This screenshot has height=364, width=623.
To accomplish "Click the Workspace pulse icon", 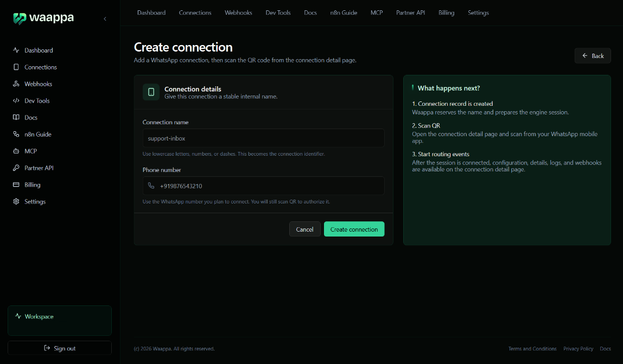I will tap(18, 316).
